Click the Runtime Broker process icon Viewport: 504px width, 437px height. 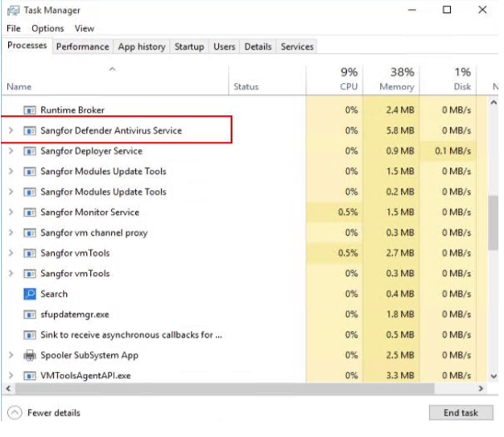(x=30, y=110)
